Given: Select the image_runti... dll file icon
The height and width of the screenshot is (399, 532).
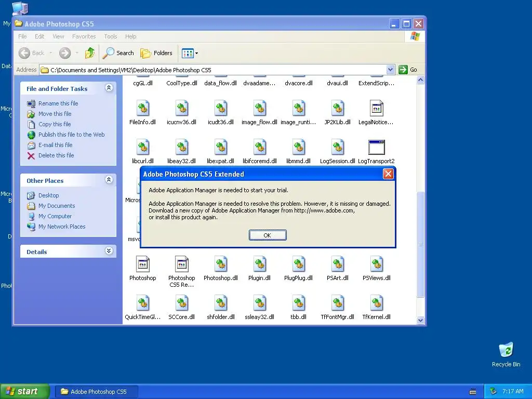Looking at the screenshot, I should [299, 108].
